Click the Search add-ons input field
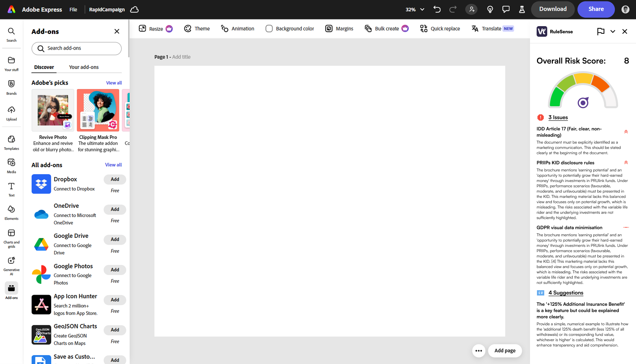 (x=77, y=48)
